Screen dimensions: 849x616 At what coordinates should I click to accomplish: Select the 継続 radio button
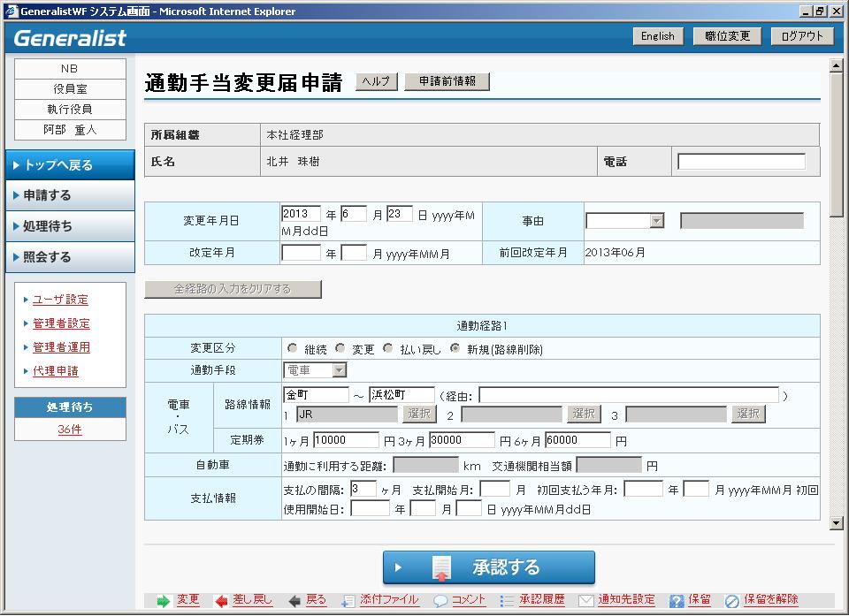(x=293, y=348)
